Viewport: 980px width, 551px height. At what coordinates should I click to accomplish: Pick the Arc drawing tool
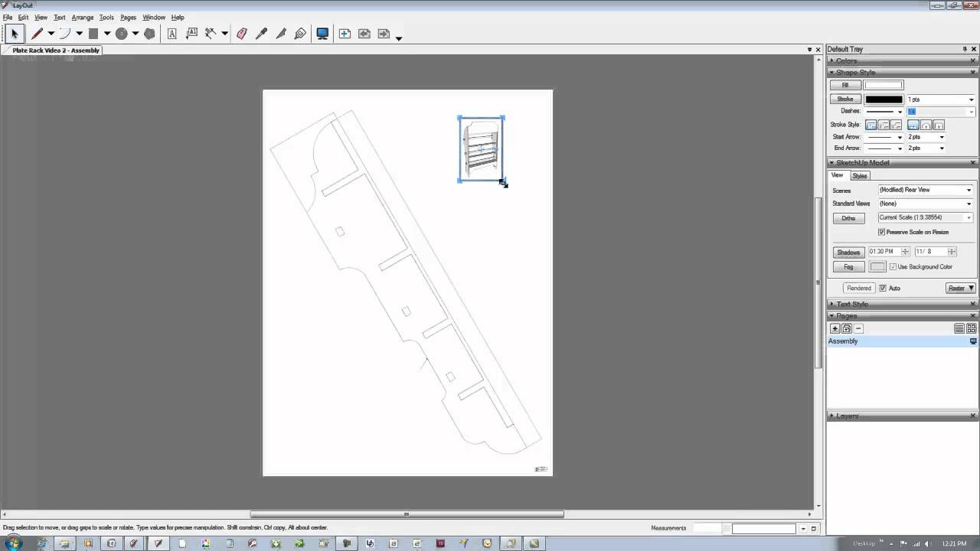point(65,34)
